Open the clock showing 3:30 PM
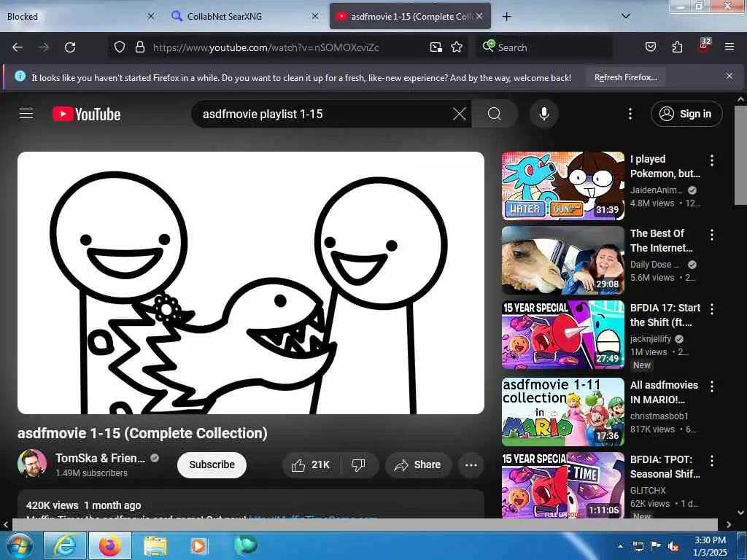The height and width of the screenshot is (560, 747). [710, 546]
